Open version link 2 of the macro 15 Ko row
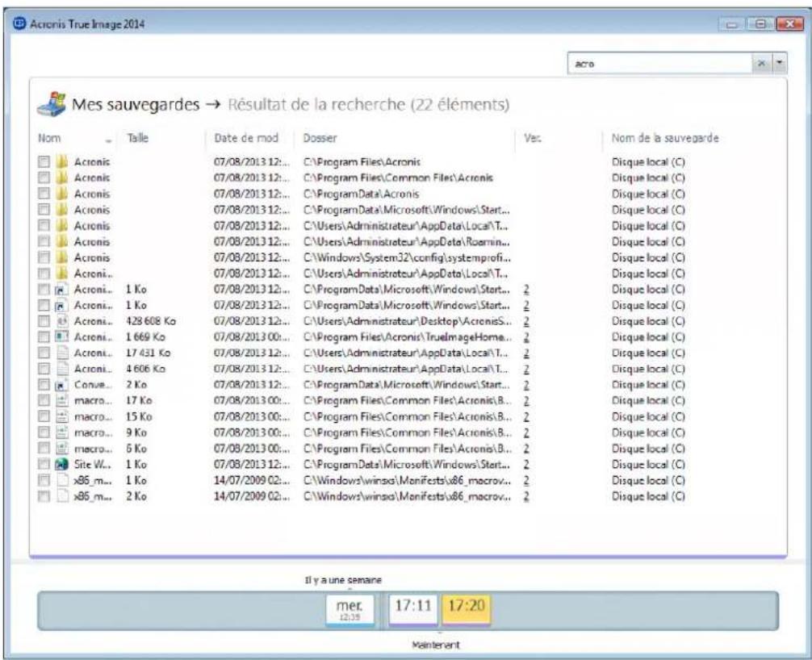 [526, 416]
